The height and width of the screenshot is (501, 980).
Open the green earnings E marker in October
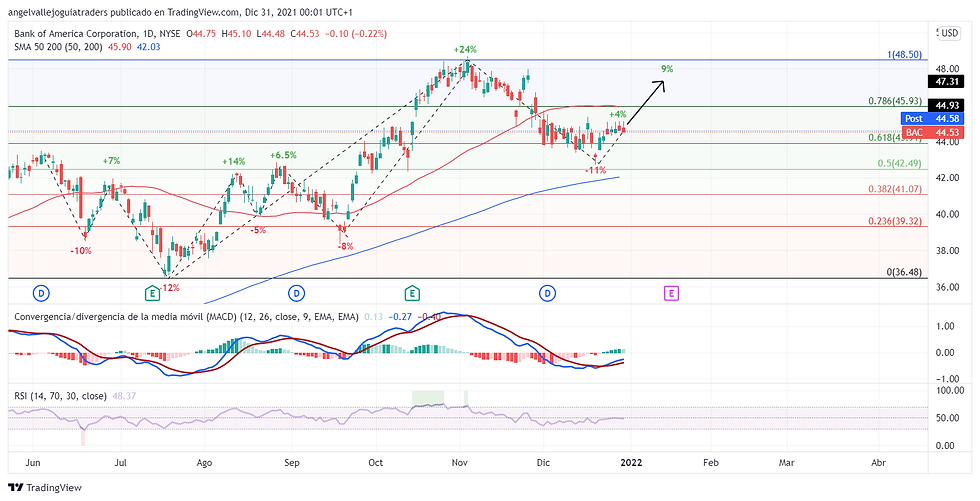coord(411,292)
